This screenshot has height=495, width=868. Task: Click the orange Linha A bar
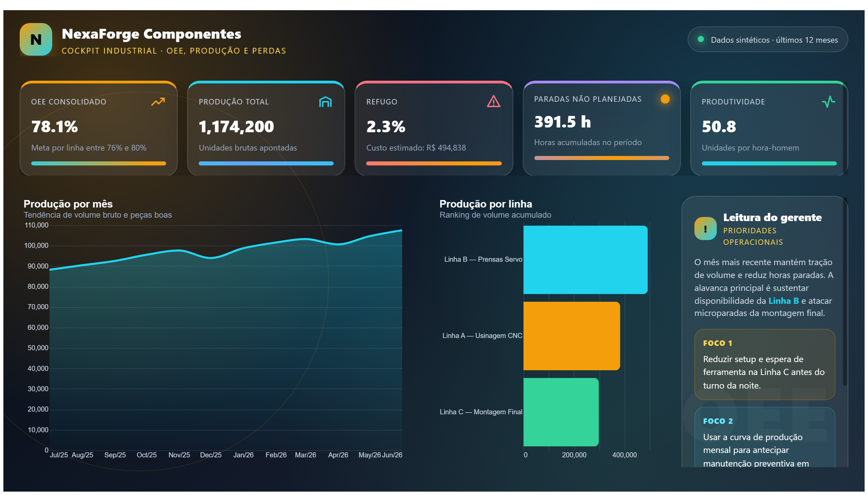572,336
